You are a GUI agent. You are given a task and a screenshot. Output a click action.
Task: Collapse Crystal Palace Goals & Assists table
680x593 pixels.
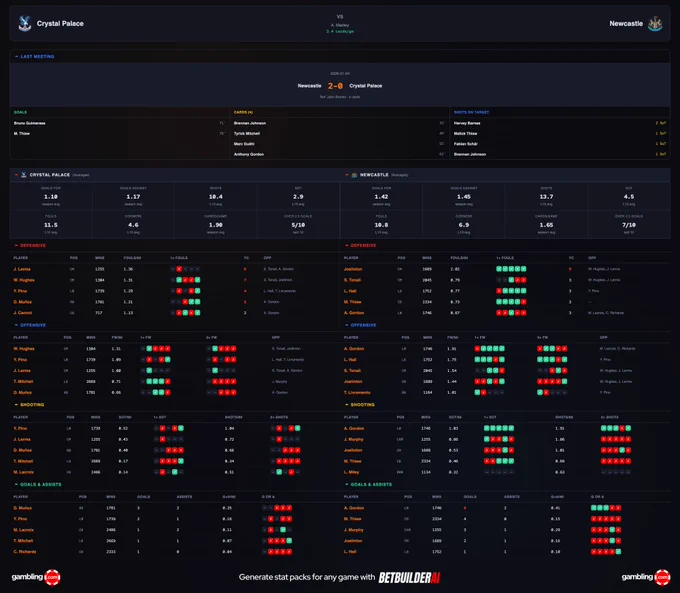pos(16,485)
